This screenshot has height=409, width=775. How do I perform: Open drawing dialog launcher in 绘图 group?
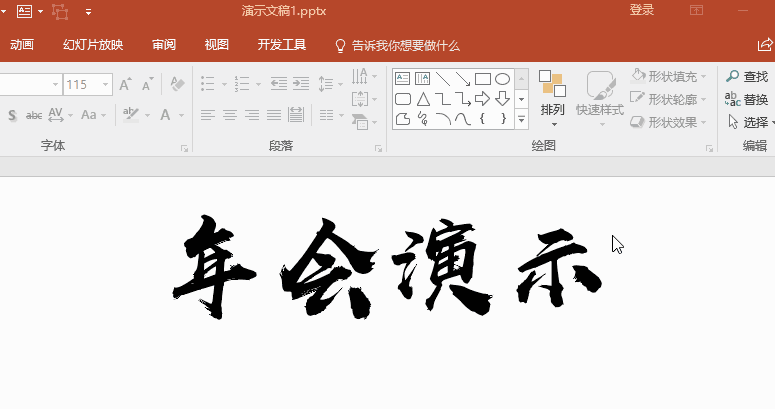pos(709,148)
